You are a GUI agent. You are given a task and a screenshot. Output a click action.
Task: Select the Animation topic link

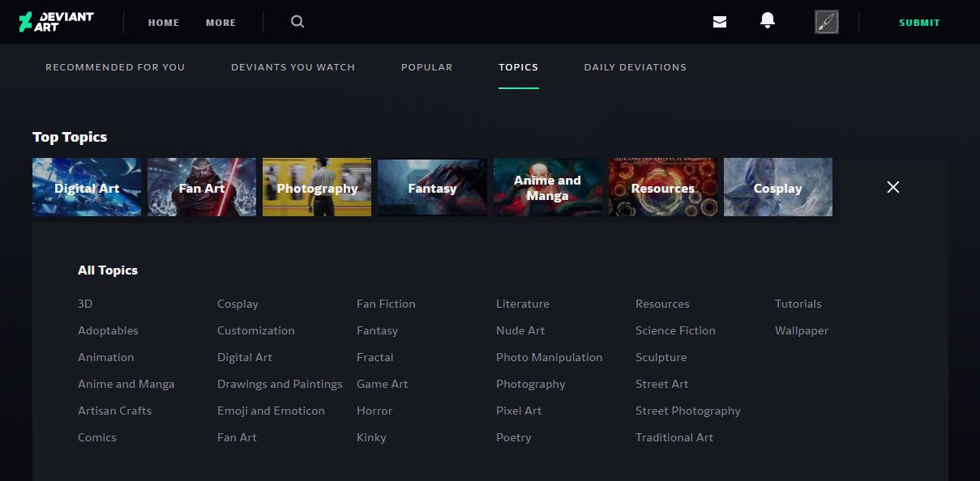(105, 357)
